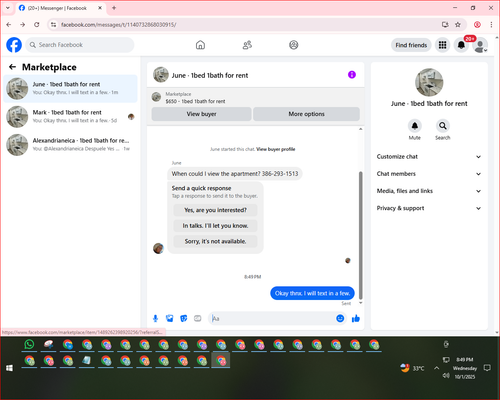Open the emoji picker in message box
This screenshot has width=500, height=400.
(x=340, y=319)
